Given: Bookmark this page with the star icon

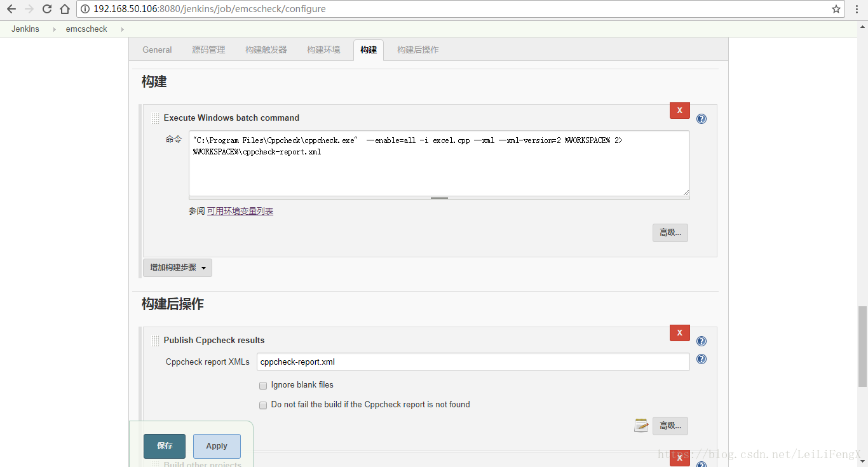Looking at the screenshot, I should coord(836,9).
